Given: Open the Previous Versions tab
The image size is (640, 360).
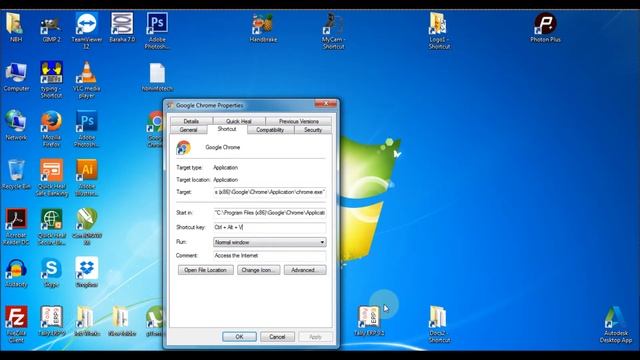Looking at the screenshot, I should pos(298,121).
